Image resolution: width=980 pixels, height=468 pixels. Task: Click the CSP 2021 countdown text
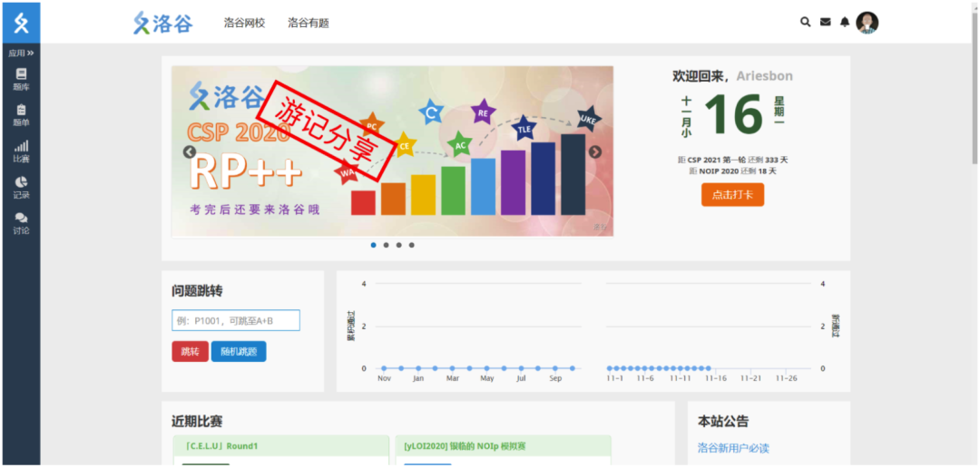point(732,160)
